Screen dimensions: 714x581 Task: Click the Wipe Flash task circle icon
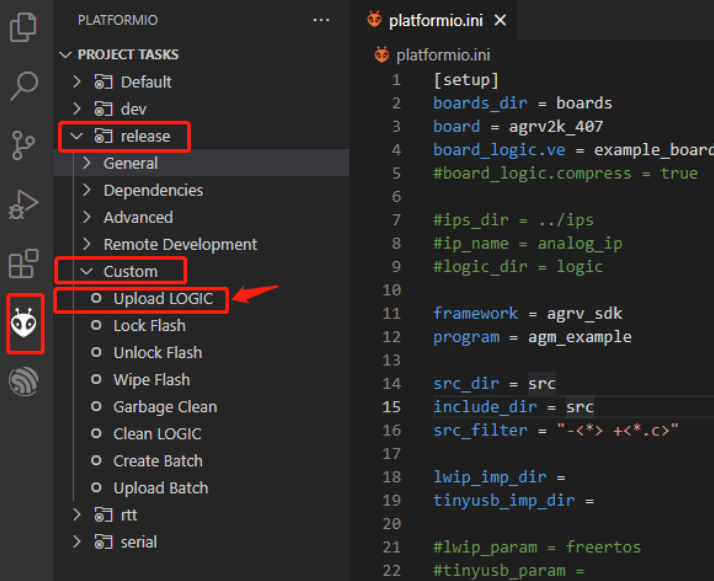point(96,379)
